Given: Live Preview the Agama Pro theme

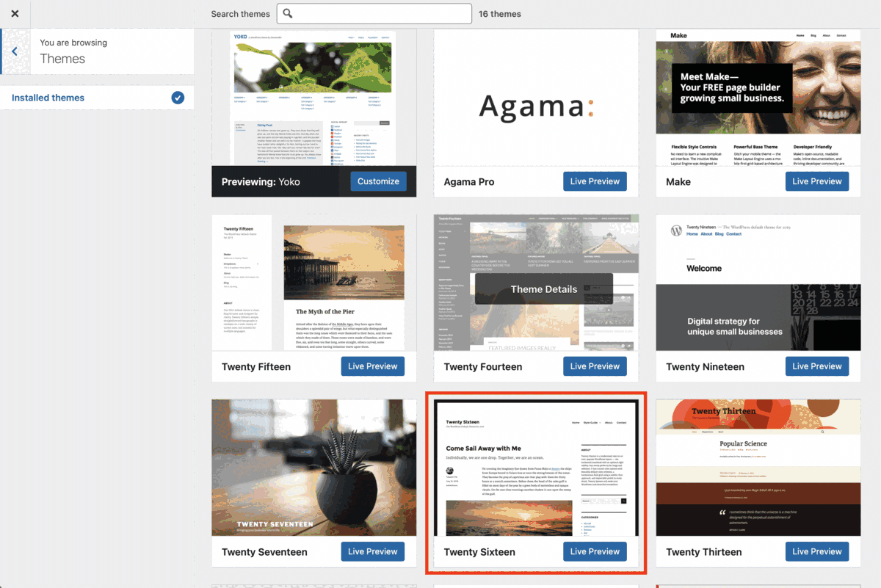Looking at the screenshot, I should tap(595, 181).
